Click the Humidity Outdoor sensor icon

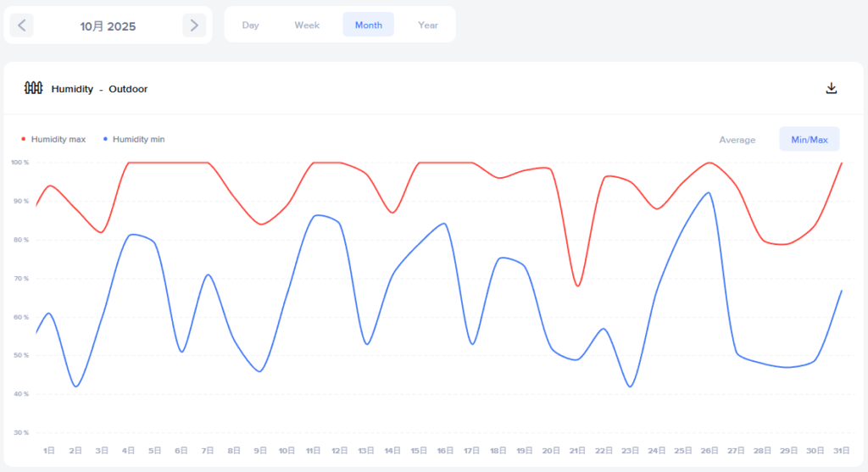click(x=33, y=88)
